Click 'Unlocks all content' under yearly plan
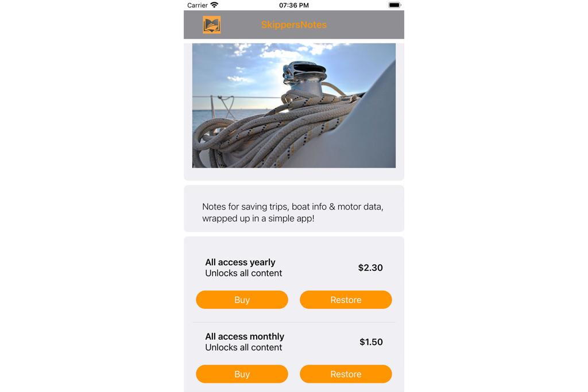Image resolution: width=588 pixels, height=392 pixels. click(x=243, y=273)
